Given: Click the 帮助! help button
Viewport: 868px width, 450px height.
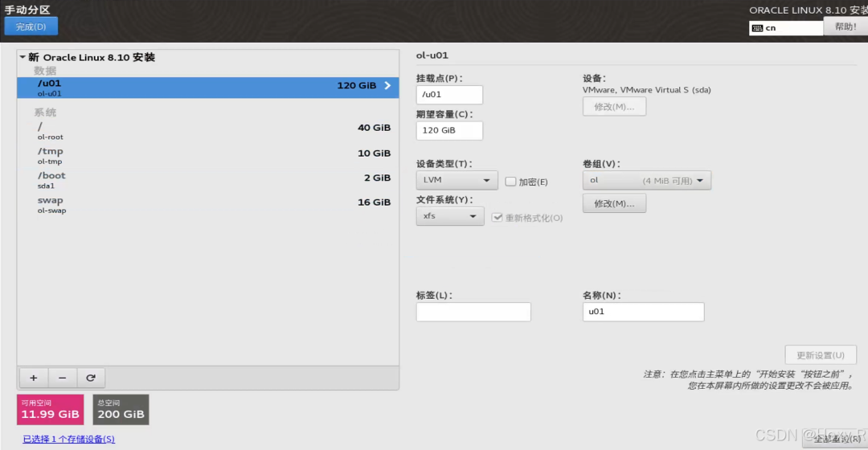Looking at the screenshot, I should [845, 27].
